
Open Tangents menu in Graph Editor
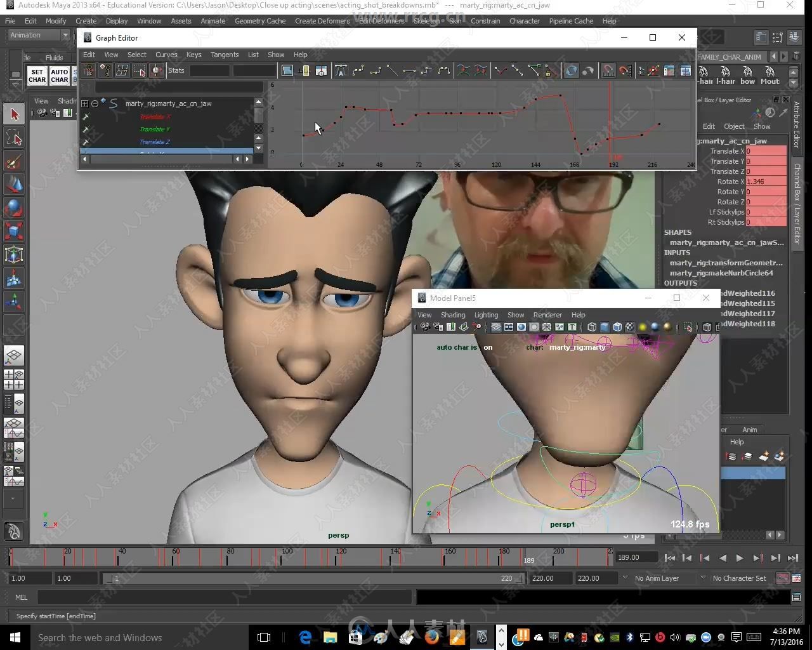225,55
